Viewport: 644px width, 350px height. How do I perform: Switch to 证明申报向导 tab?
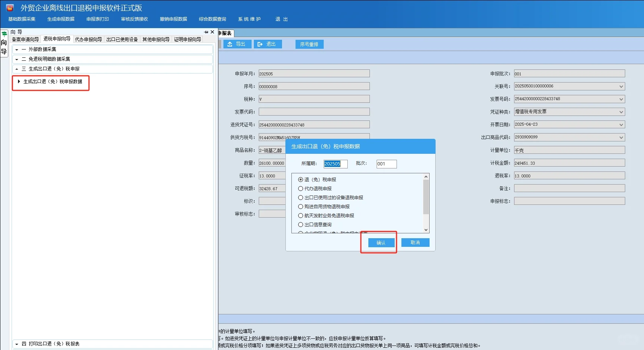[x=187, y=39]
